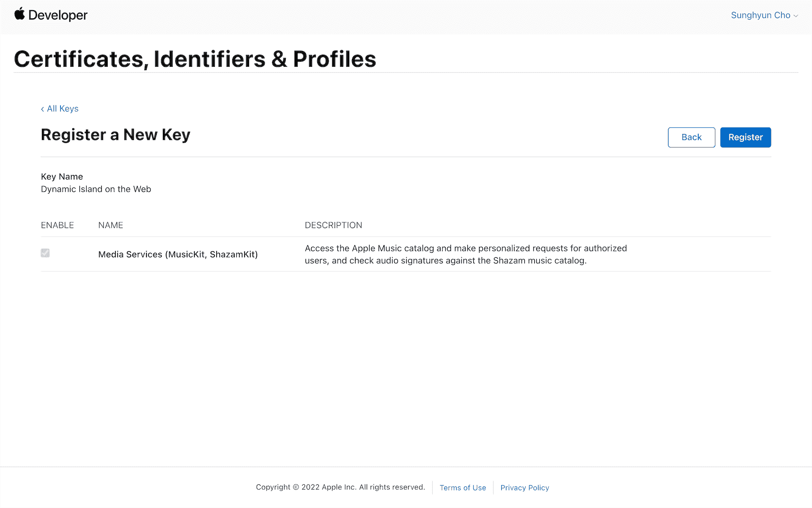Click the chevron beside Sunghyun Cho
This screenshot has width=812, height=508.
tap(796, 16)
